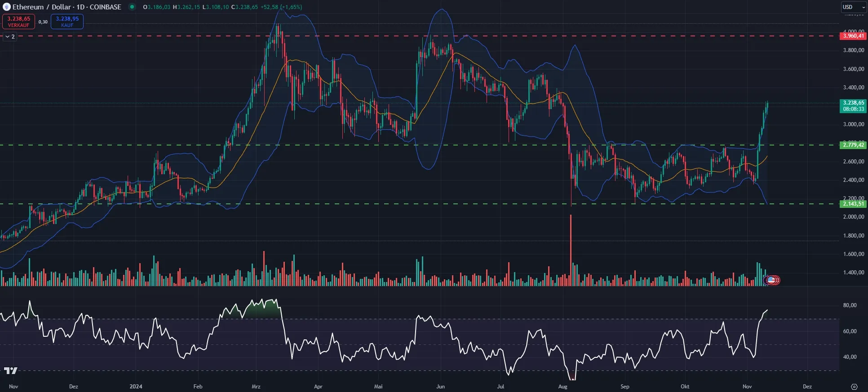
Task: Click the 2.600,00 price scale label
Action: click(x=854, y=162)
